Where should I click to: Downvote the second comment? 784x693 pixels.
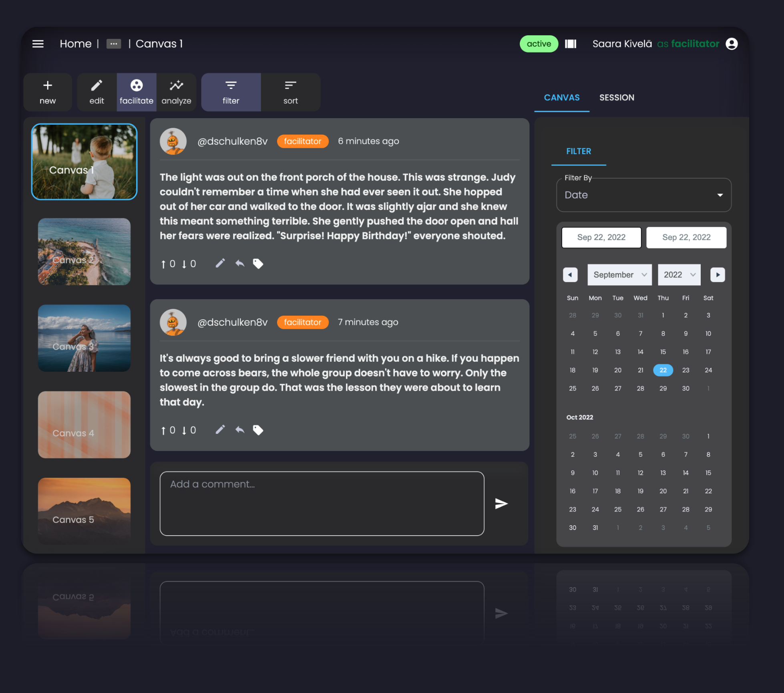click(184, 430)
